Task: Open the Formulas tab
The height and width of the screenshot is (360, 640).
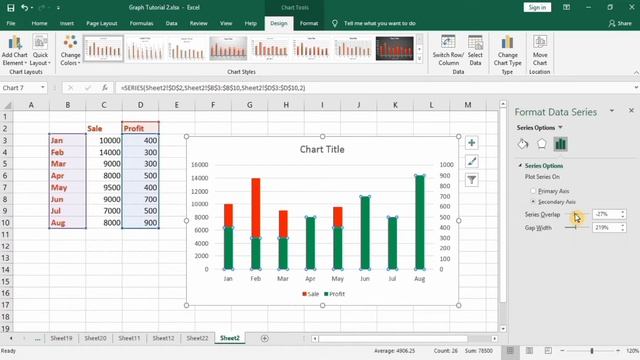Action: click(142, 24)
